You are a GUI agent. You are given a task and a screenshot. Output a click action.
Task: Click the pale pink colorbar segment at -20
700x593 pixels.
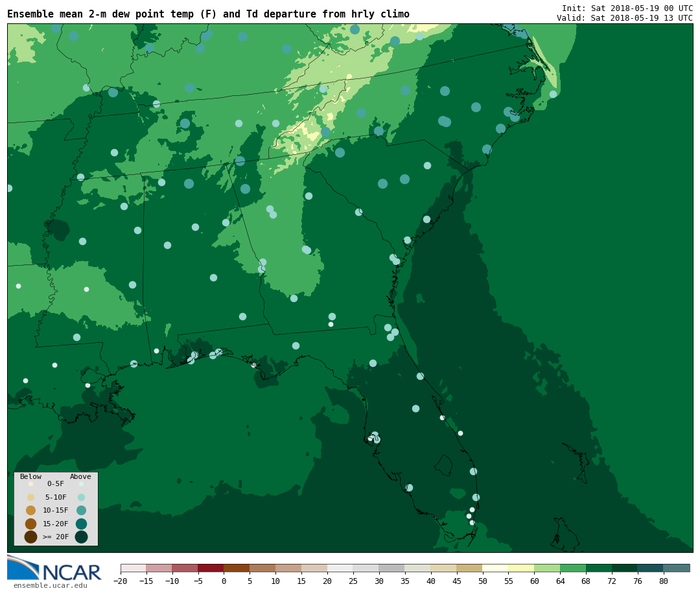pyautogui.click(x=133, y=568)
